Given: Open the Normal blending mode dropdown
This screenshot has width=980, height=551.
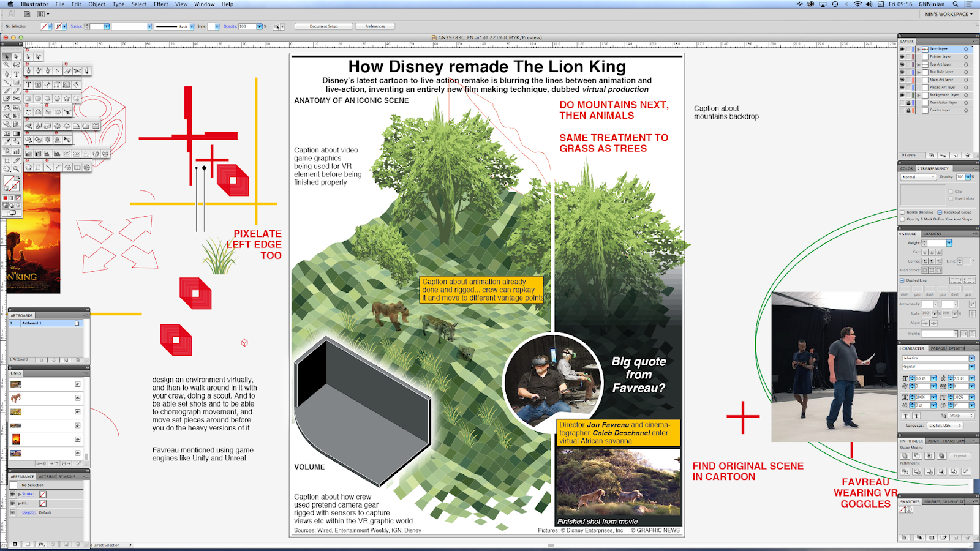Looking at the screenshot, I should pos(918,177).
